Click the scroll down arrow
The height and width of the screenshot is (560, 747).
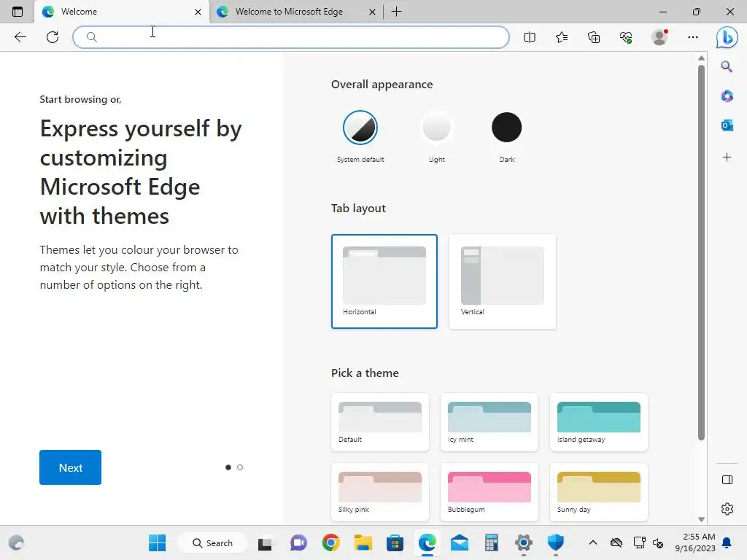click(701, 519)
